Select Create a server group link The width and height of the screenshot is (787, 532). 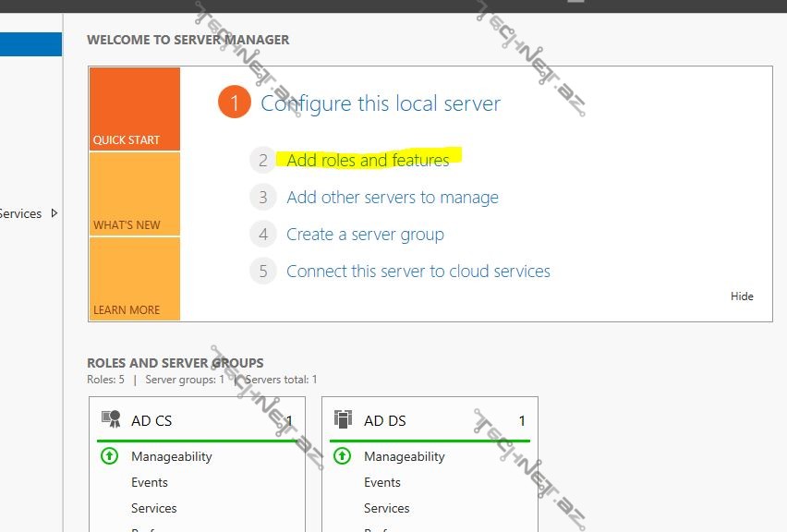[365, 235]
